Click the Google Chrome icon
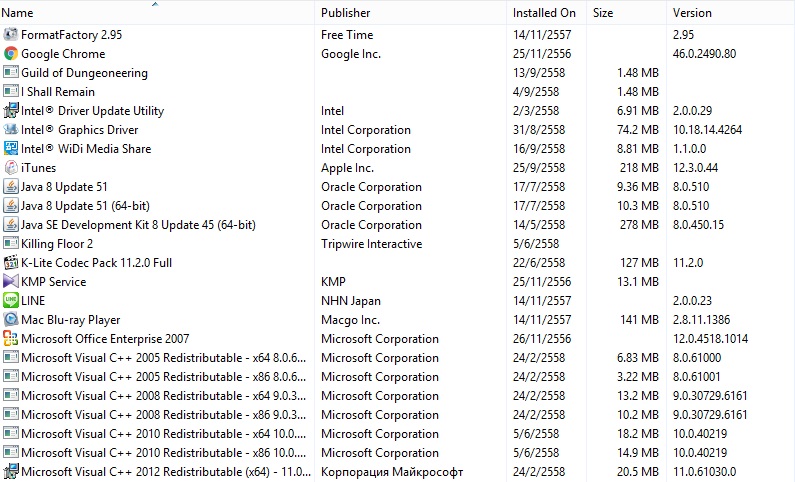The image size is (795, 482). click(x=11, y=54)
